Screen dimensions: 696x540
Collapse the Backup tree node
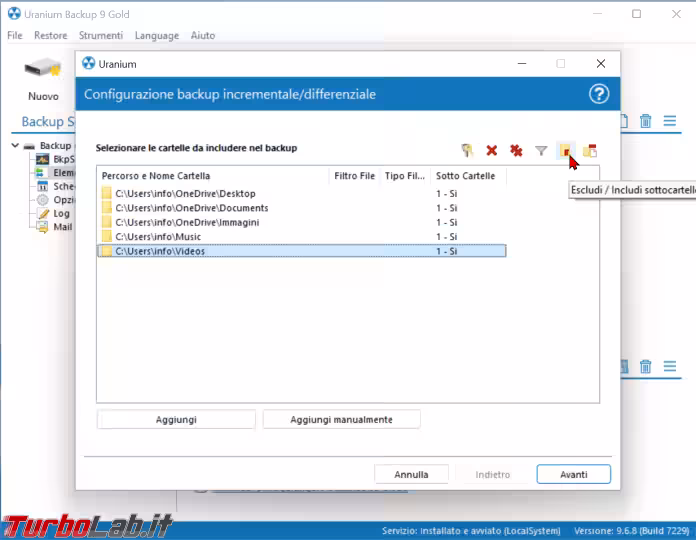tap(15, 146)
